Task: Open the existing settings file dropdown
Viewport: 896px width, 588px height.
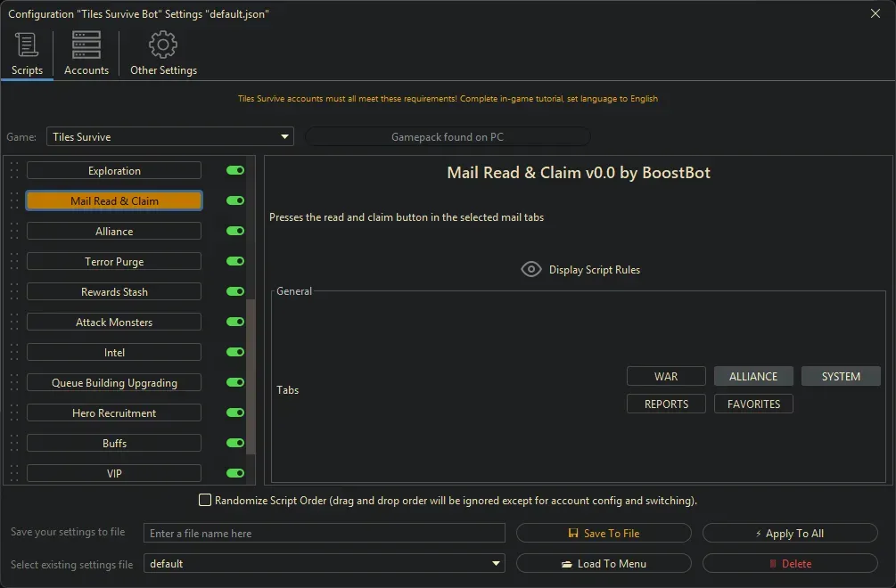Action: tap(324, 564)
